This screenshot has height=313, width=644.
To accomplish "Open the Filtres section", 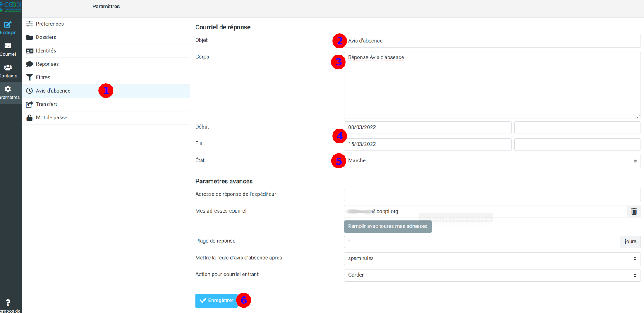I will (43, 77).
